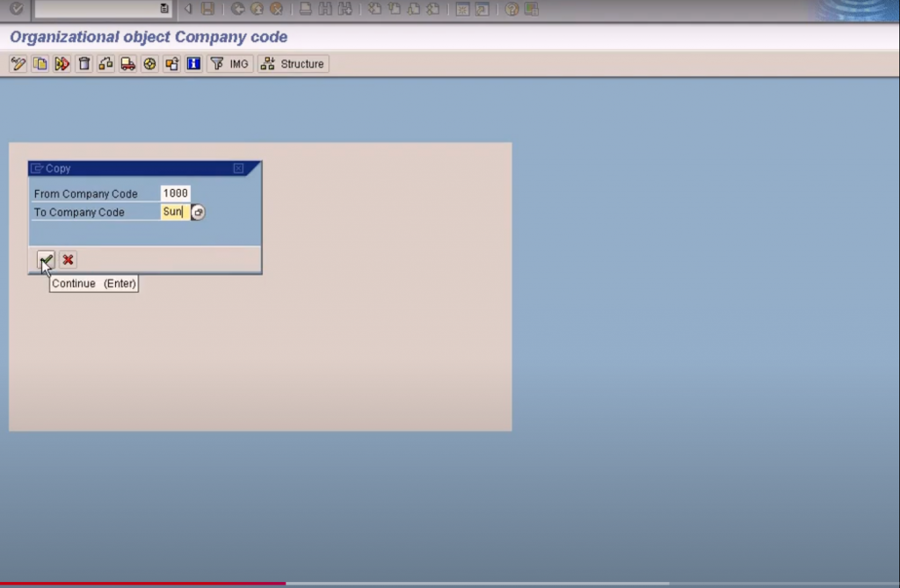This screenshot has width=900, height=588.
Task: Click the First Page icon
Action: 374,9
